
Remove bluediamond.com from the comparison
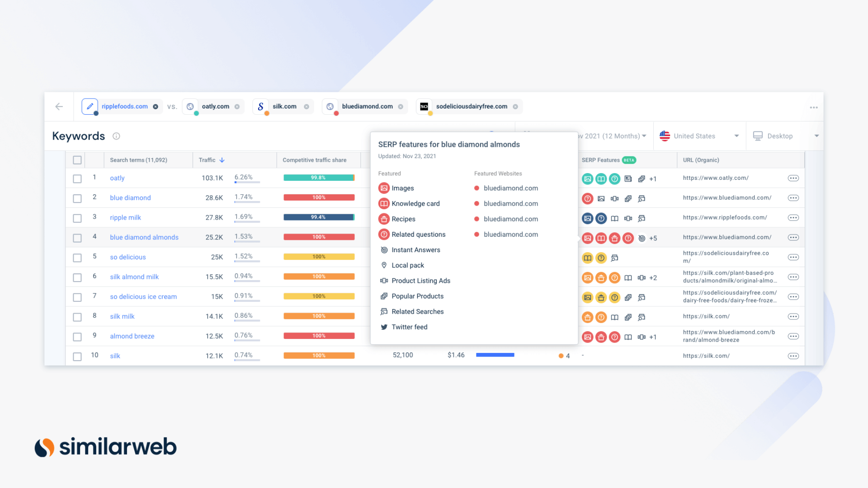(401, 107)
